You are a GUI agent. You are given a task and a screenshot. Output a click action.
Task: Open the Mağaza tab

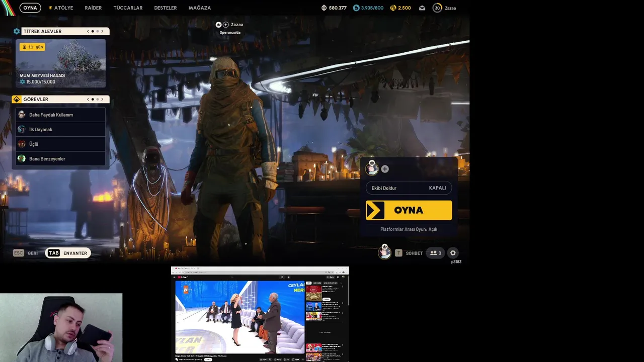200,8
